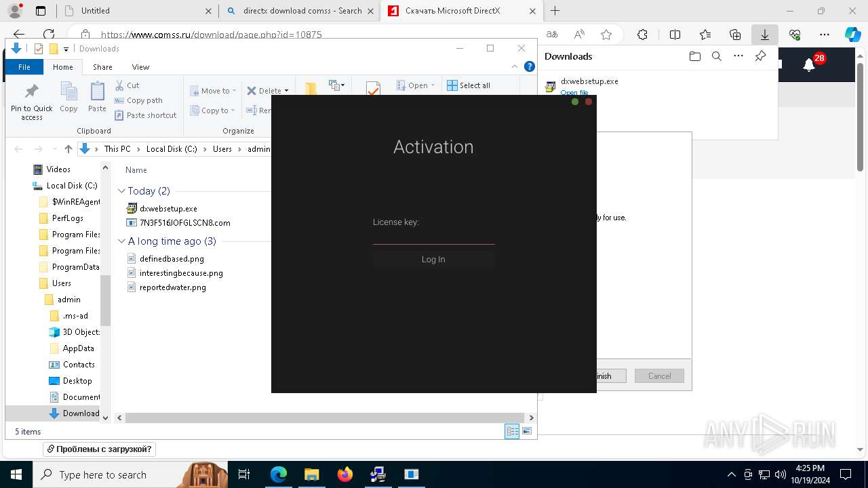Image resolution: width=868 pixels, height=488 pixels.
Task: Open the directx download comss search tab
Action: coord(299,11)
